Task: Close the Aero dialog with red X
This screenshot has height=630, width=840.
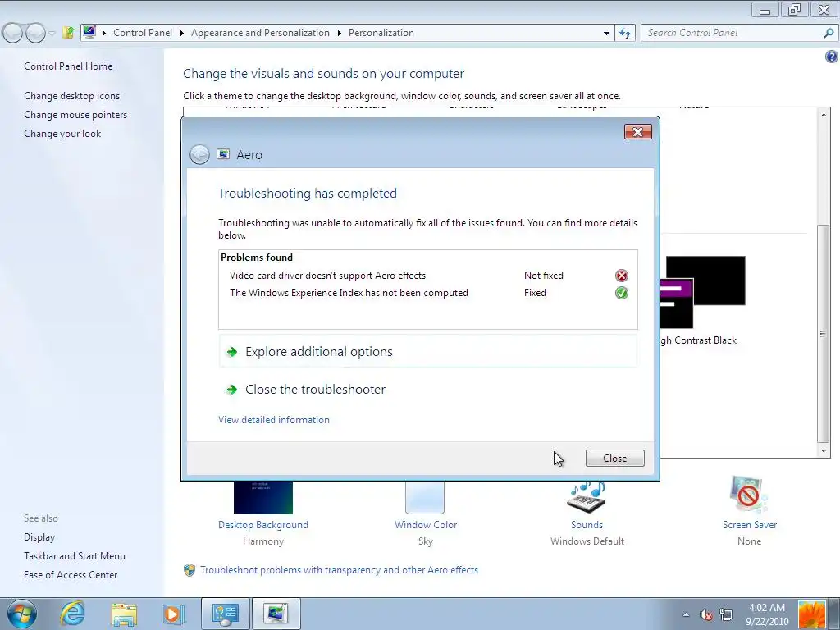Action: click(x=637, y=132)
